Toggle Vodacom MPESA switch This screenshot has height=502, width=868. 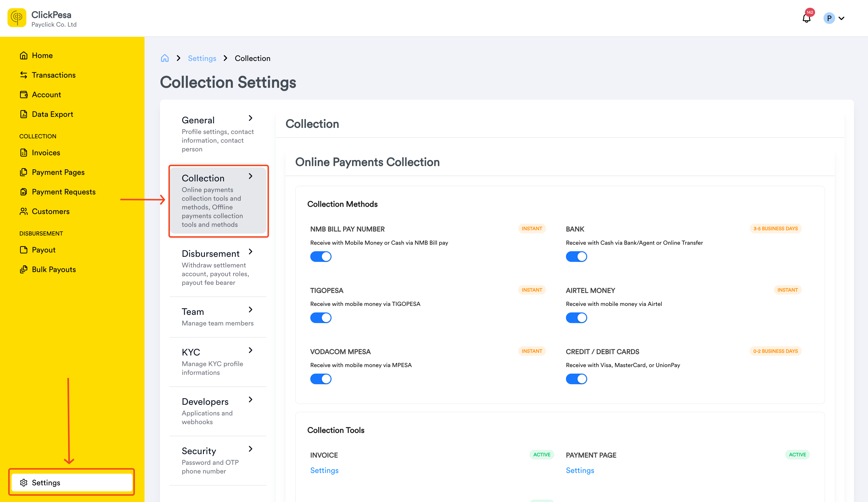(321, 379)
